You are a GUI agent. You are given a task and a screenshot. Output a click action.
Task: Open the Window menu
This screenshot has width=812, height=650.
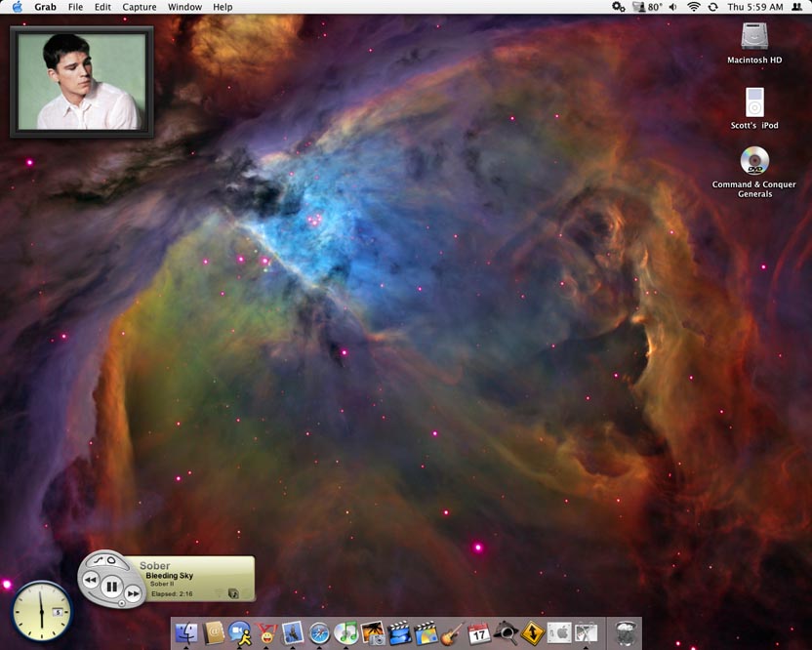click(x=184, y=7)
